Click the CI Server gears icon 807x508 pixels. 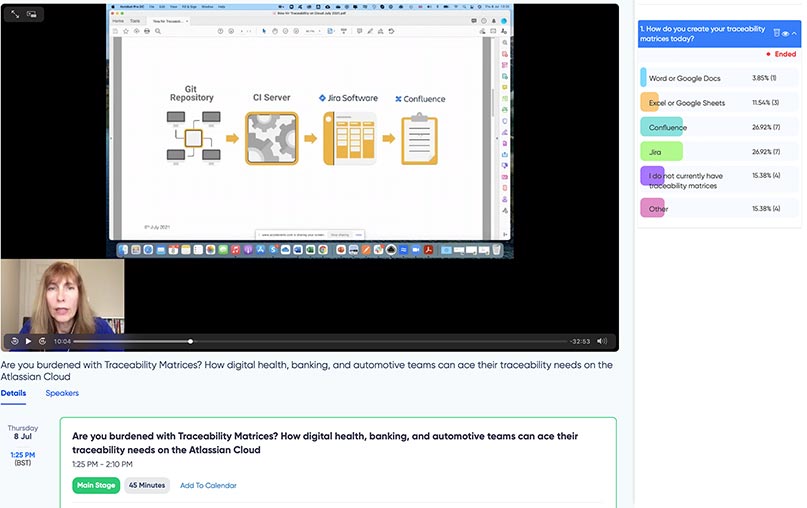point(271,138)
